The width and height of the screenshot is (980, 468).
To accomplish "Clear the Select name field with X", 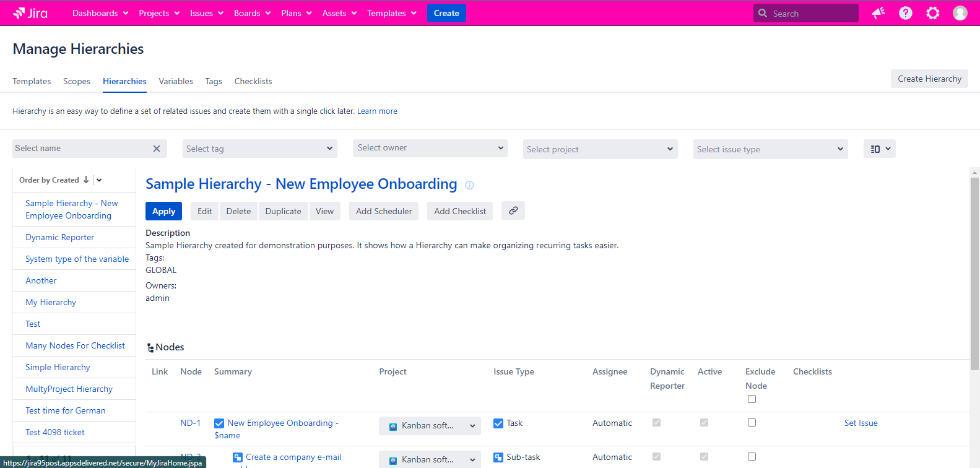I will (157, 149).
